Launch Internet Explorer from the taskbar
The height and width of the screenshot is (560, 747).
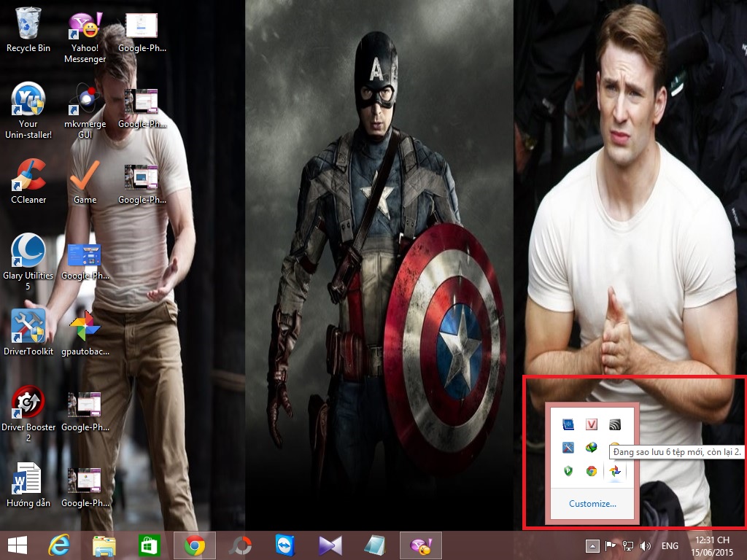tap(59, 545)
